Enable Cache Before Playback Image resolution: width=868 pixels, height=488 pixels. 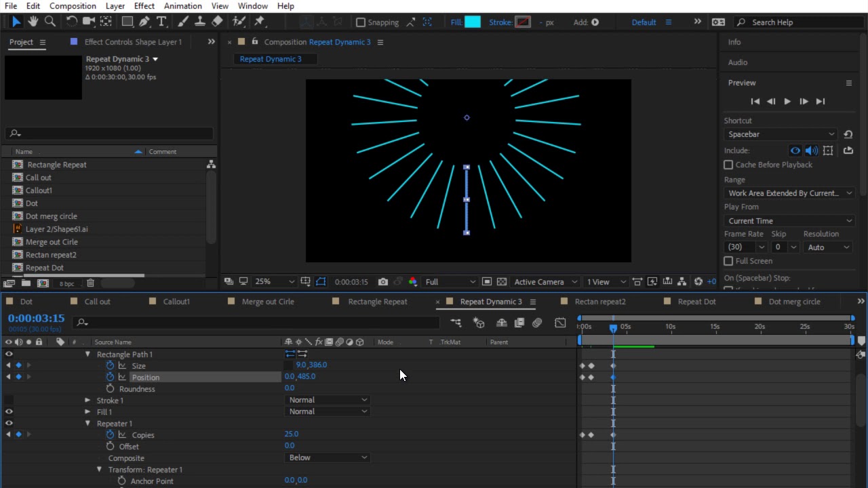[x=728, y=165]
